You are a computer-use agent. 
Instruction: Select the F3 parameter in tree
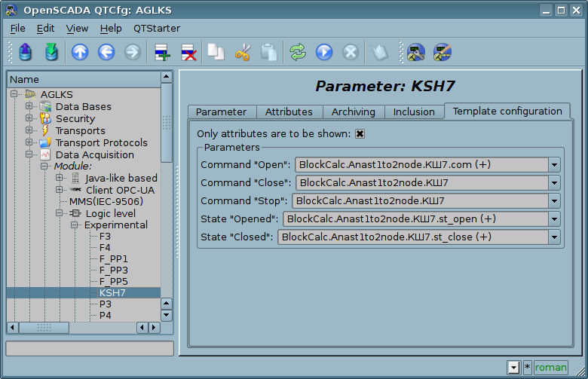[x=105, y=236]
